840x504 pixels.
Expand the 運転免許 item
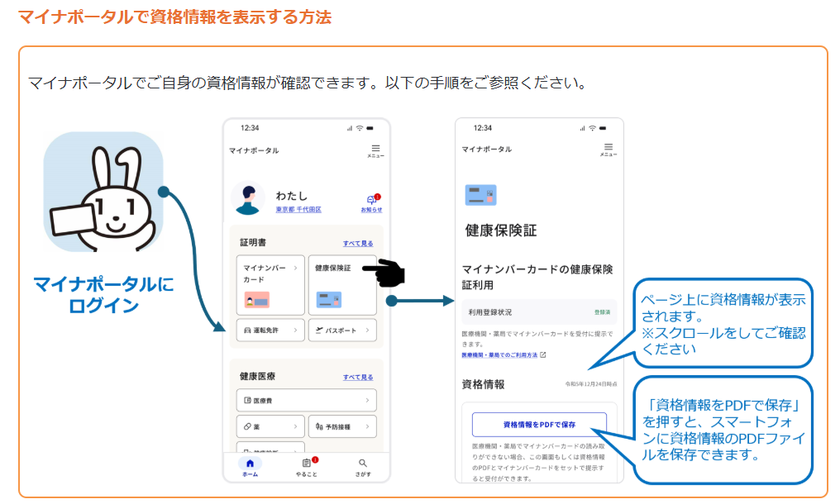pos(270,330)
